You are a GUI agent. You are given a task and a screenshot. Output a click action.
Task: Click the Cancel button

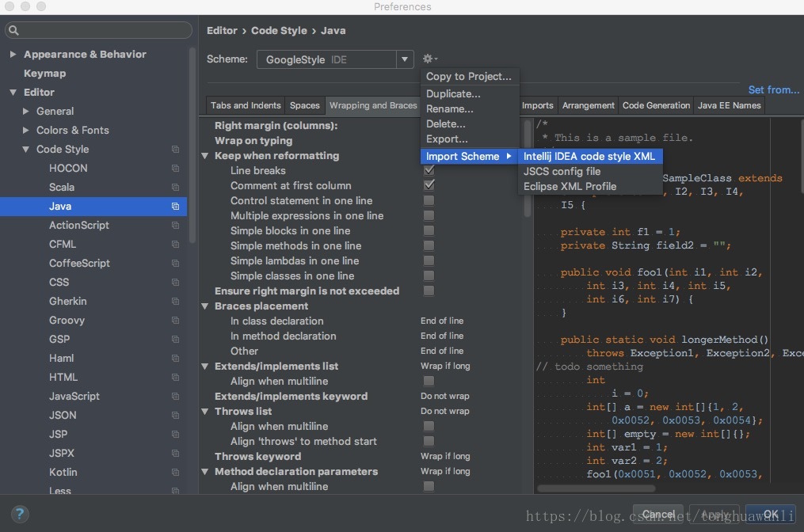[659, 514]
